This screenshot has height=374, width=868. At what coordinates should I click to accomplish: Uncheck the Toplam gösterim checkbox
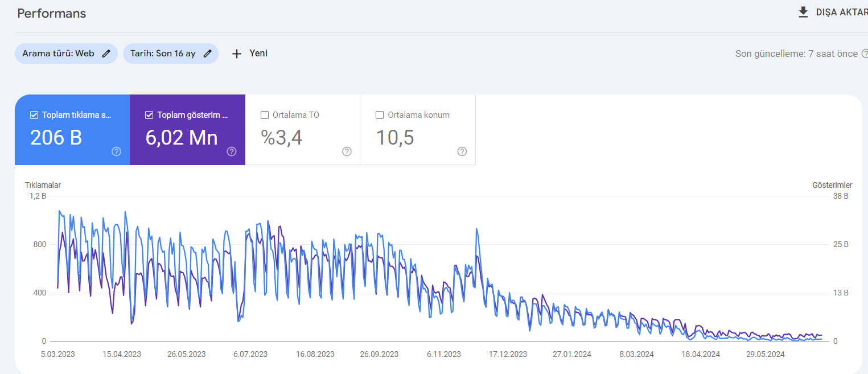(x=149, y=115)
